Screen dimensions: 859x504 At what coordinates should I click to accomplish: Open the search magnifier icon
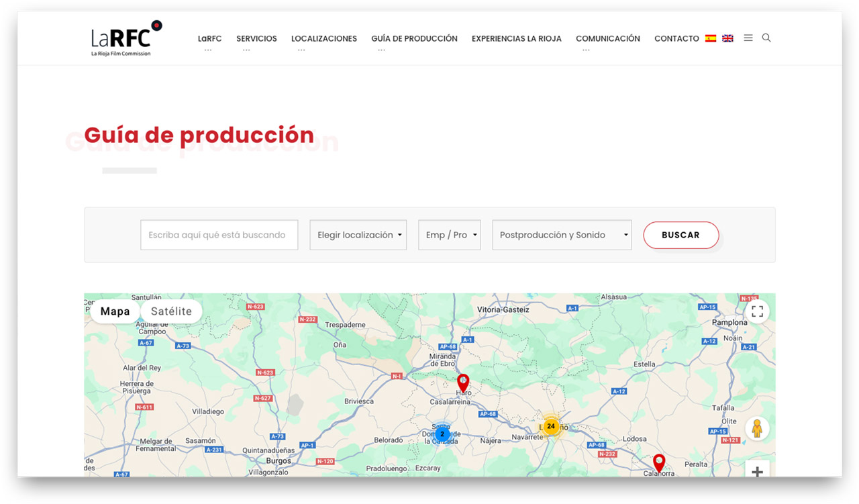point(766,38)
